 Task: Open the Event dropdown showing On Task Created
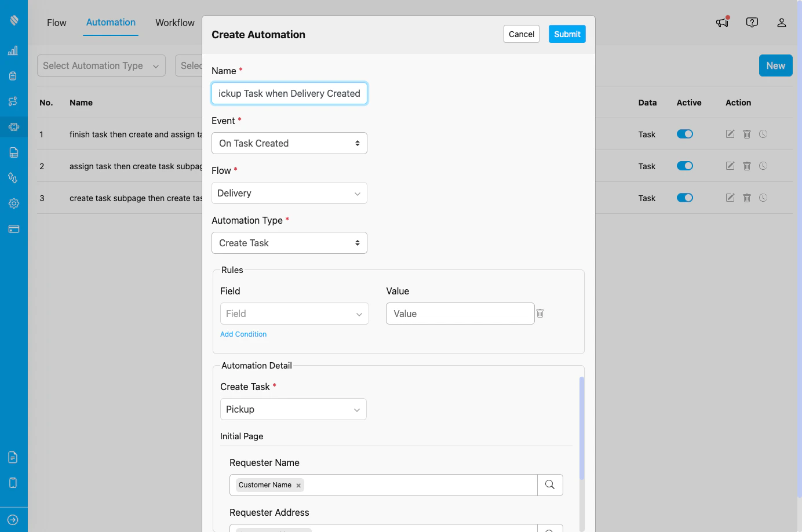289,143
